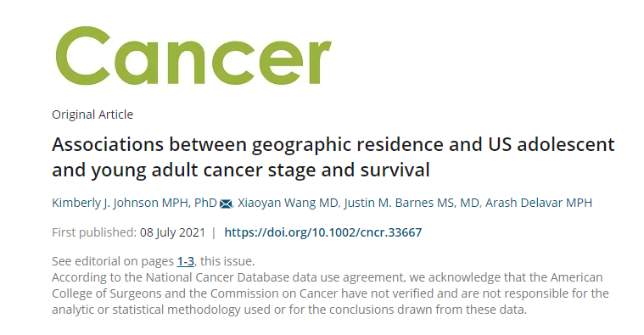Click 'adolescent' in the article title
This screenshot has width=644, height=335.
coord(566,144)
